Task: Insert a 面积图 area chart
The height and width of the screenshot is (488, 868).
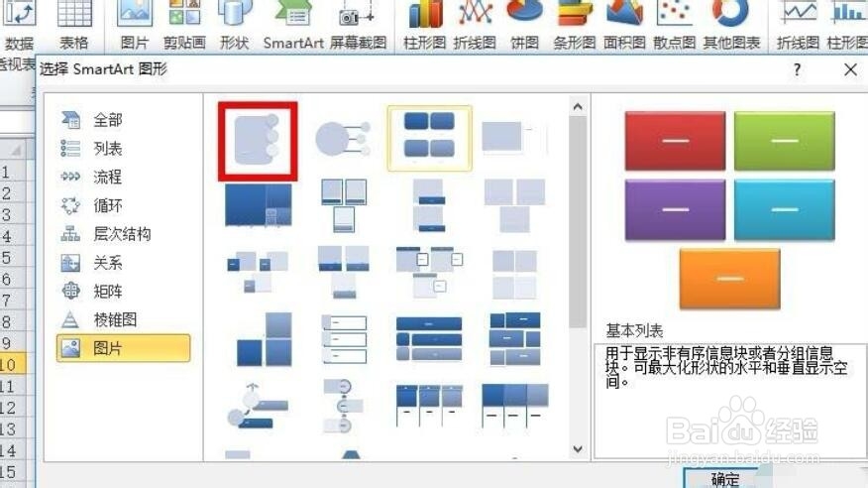Action: coord(624,25)
